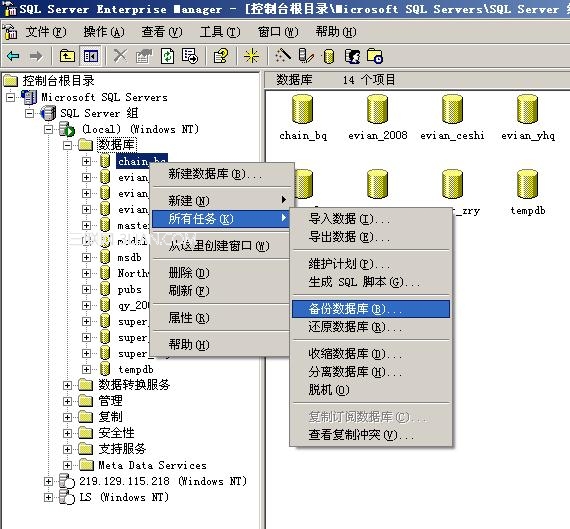The width and height of the screenshot is (570, 529).
Task: Expand the chain_bq database node
Action: [86, 161]
